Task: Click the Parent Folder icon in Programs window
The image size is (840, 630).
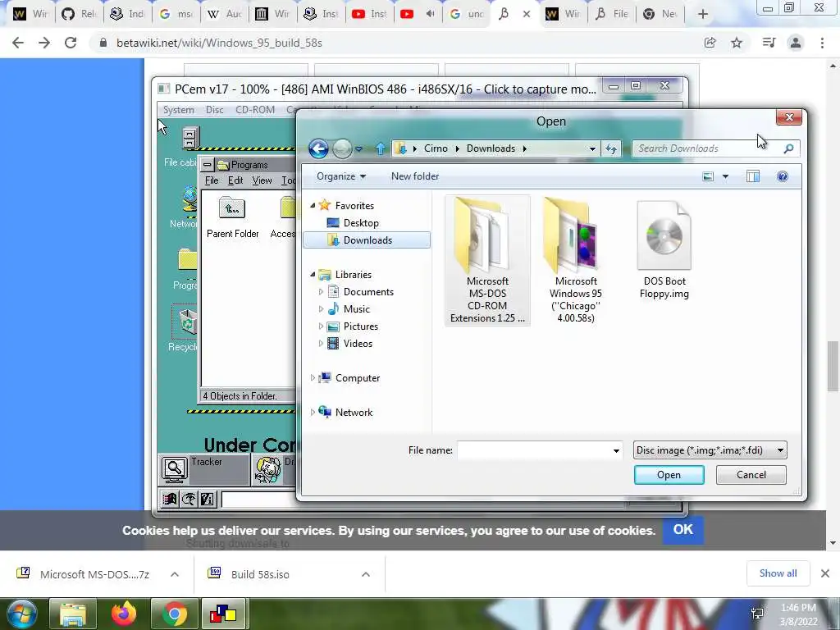Action: (x=232, y=208)
